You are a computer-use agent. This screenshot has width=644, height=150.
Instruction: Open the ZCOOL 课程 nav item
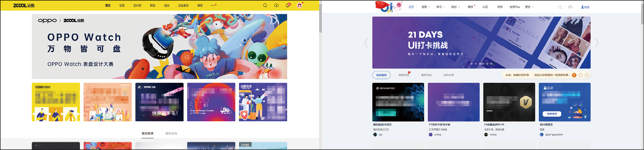[x=200, y=6]
